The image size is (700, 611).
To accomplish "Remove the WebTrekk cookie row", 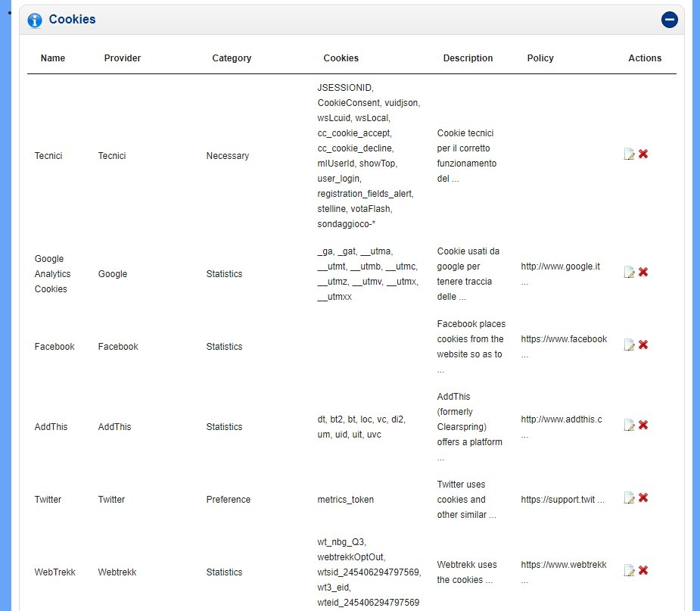I will [643, 570].
